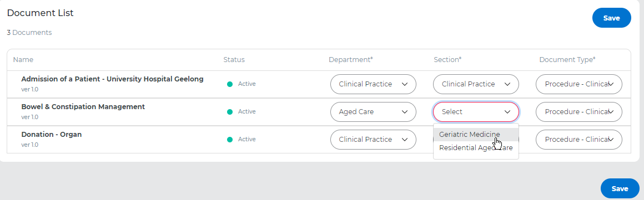Click the top Save button

coord(611,18)
